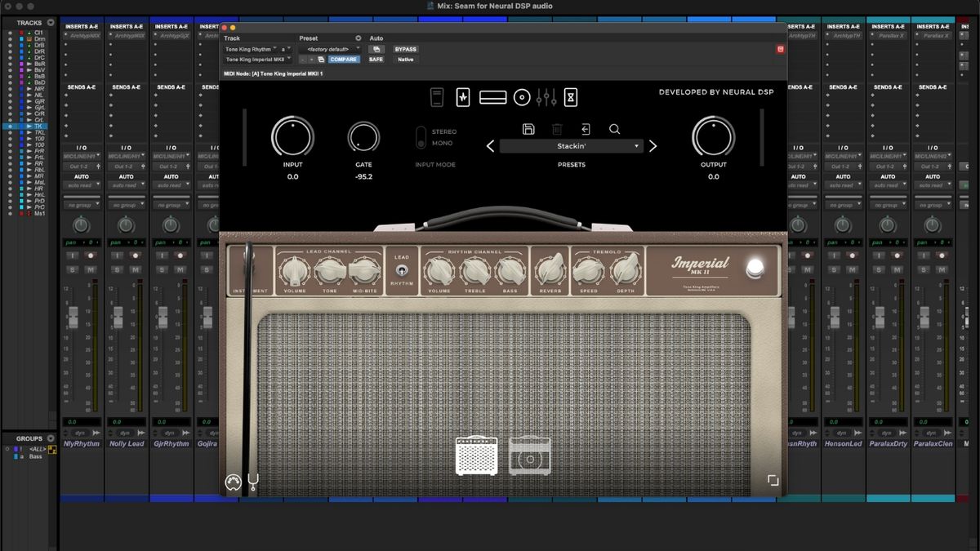
Task: Search presets with the magnifier icon
Action: [x=615, y=129]
